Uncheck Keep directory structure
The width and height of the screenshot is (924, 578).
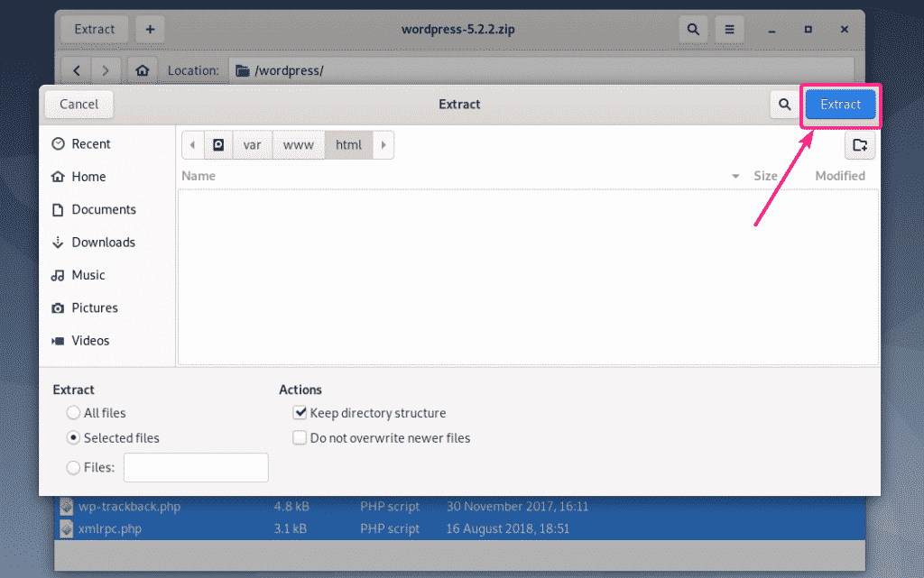point(300,413)
